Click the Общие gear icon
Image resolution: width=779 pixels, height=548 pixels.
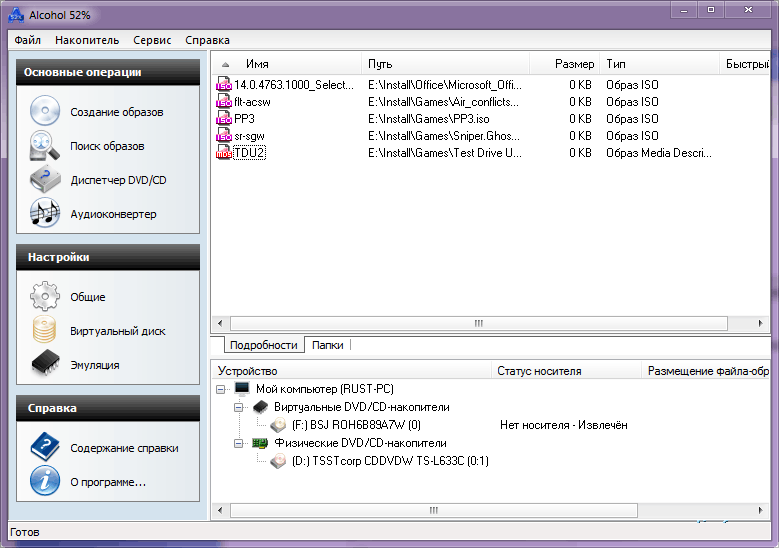45,296
